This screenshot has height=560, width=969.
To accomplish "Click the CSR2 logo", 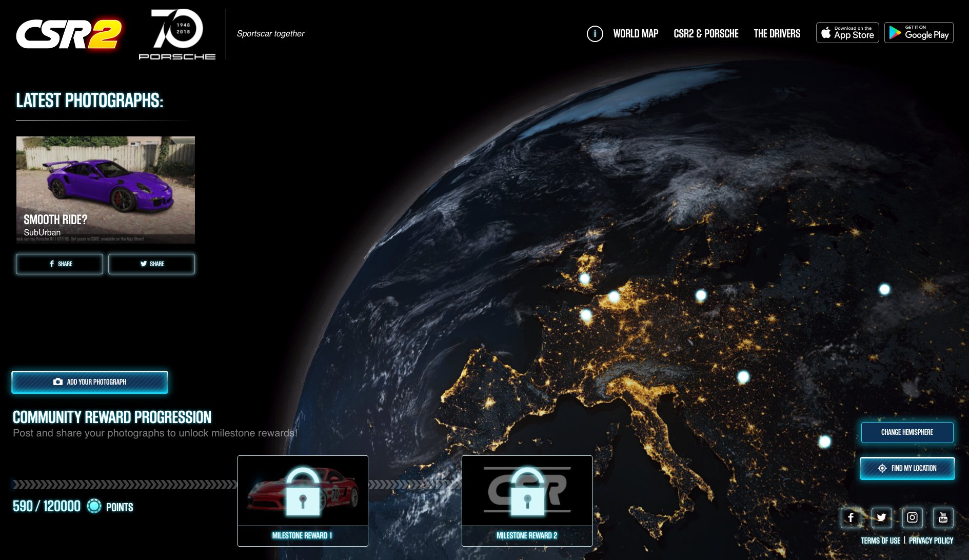I will pyautogui.click(x=69, y=34).
